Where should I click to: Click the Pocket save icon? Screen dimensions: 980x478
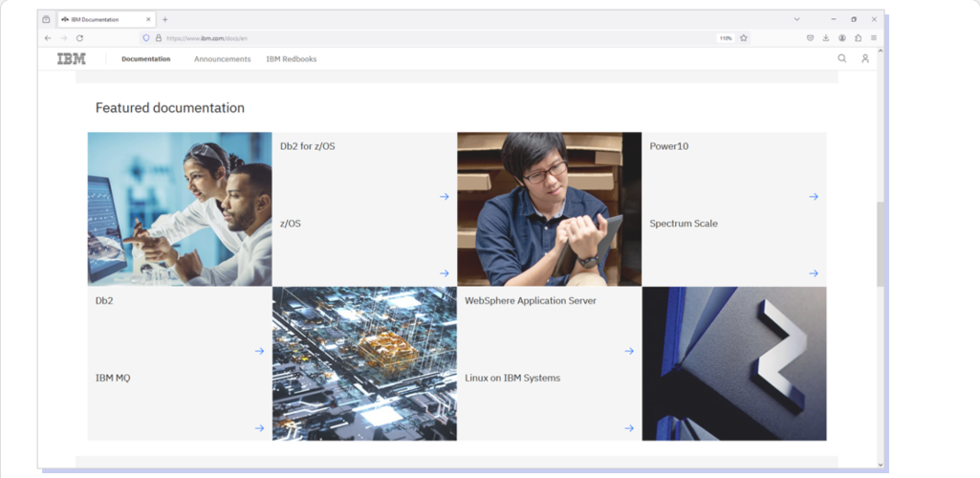(810, 38)
